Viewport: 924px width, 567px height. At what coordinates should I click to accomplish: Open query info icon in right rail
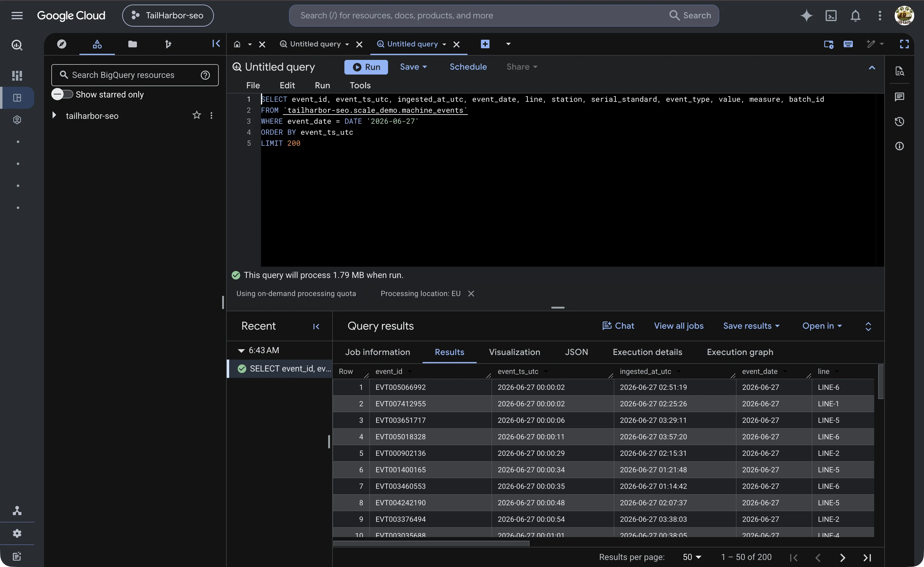[899, 146]
